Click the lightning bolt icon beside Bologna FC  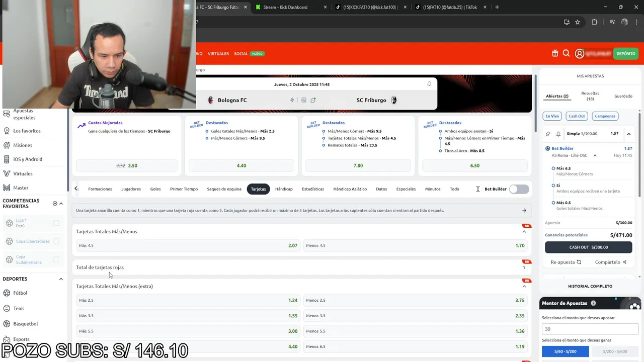292,100
